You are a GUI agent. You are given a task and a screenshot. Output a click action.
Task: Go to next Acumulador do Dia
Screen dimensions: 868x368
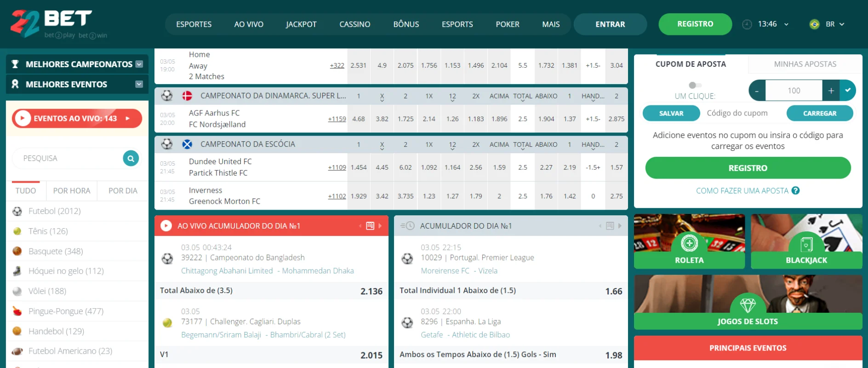(x=620, y=226)
